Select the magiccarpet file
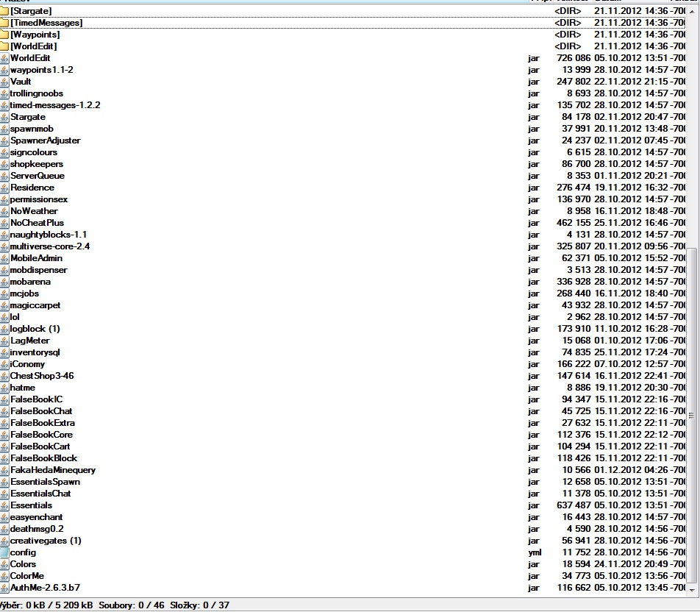700x612 pixels. [x=35, y=305]
